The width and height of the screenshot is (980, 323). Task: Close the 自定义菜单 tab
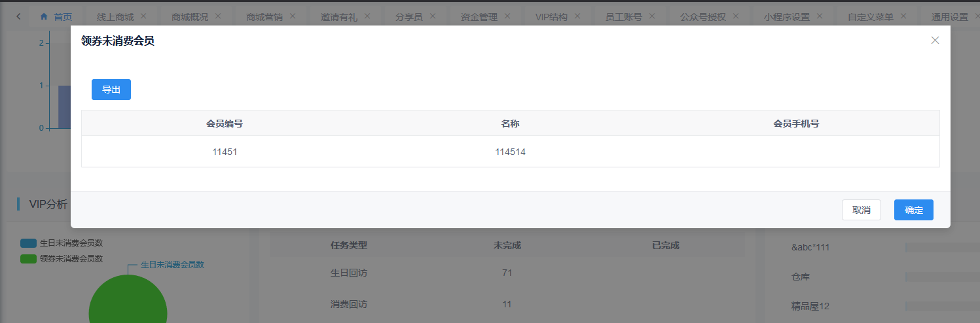click(903, 16)
